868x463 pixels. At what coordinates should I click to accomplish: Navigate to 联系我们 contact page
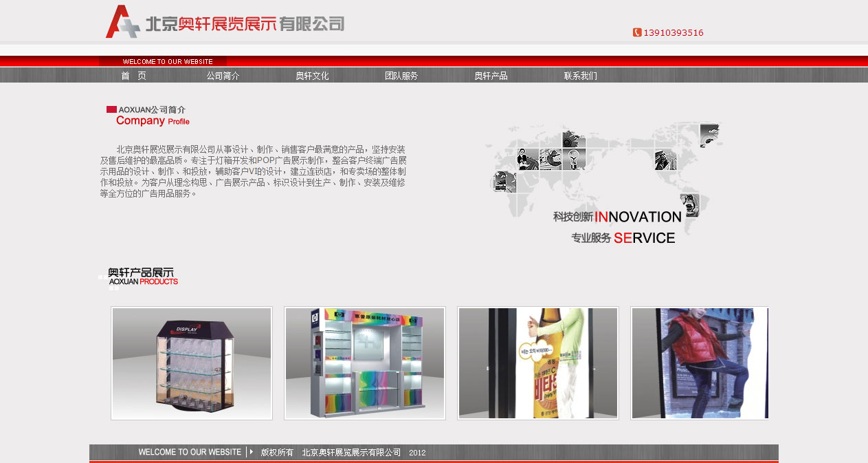pos(580,76)
